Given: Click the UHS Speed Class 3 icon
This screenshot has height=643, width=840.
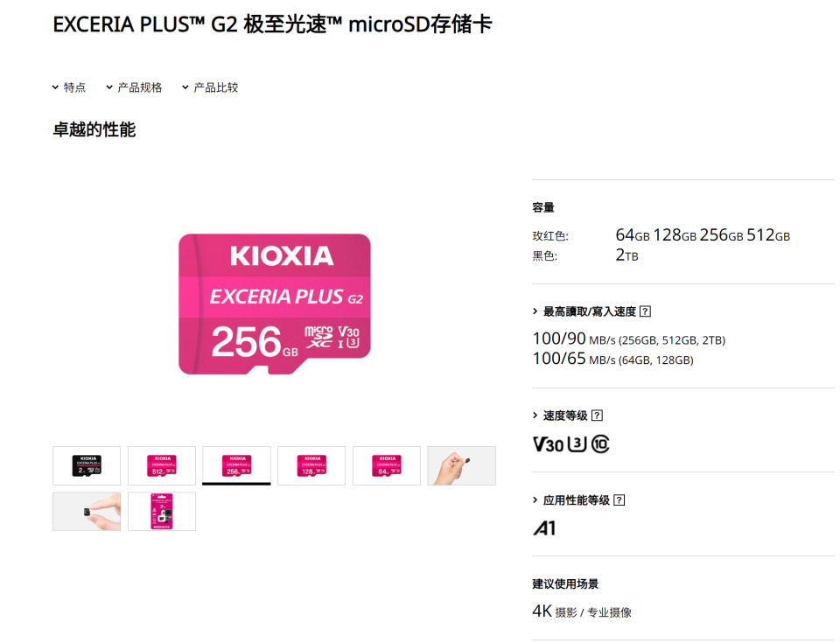Looking at the screenshot, I should (577, 444).
